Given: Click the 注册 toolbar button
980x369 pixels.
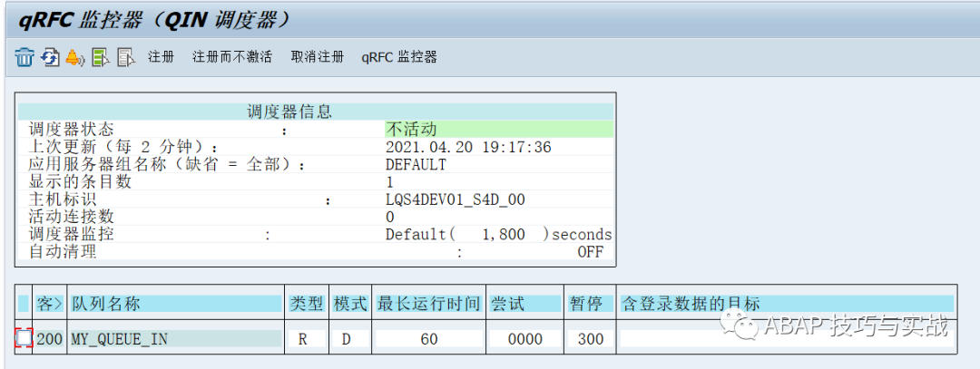Looking at the screenshot, I should (x=161, y=57).
